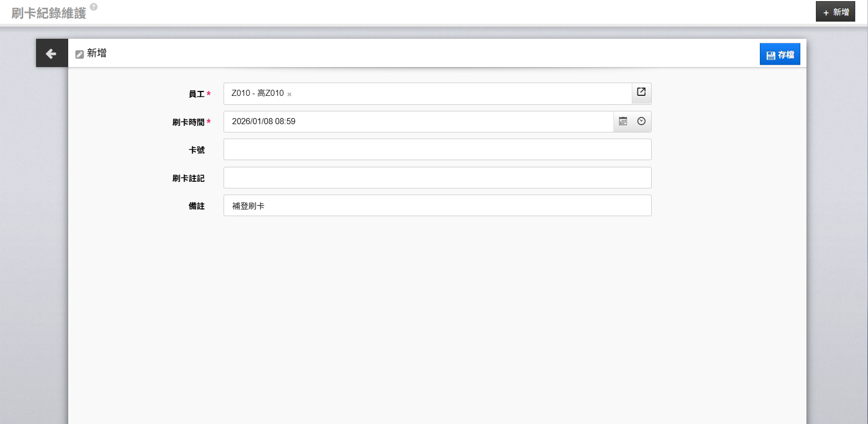Click the help question mark icon
This screenshot has width=868, height=424.
click(94, 7)
